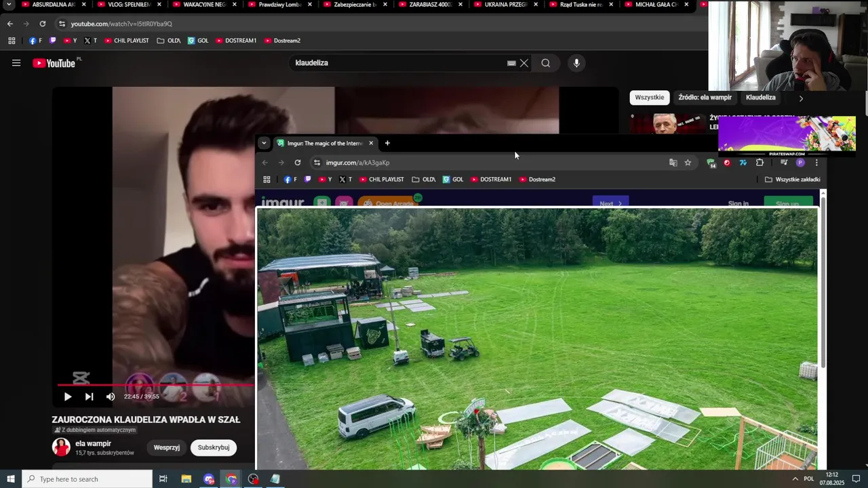Open a new tab in Imgur window
The image size is (868, 488).
pyautogui.click(x=387, y=143)
